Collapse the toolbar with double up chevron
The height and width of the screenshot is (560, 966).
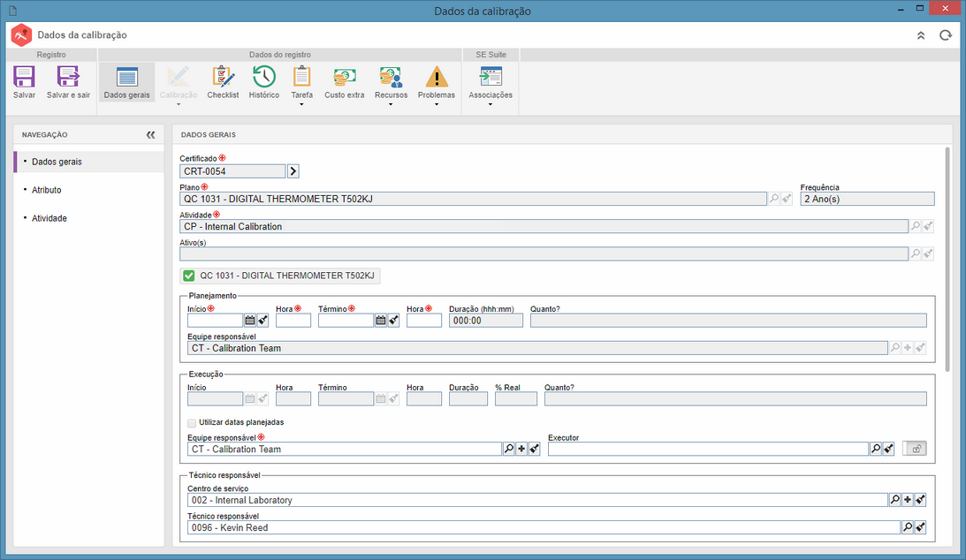[921, 35]
